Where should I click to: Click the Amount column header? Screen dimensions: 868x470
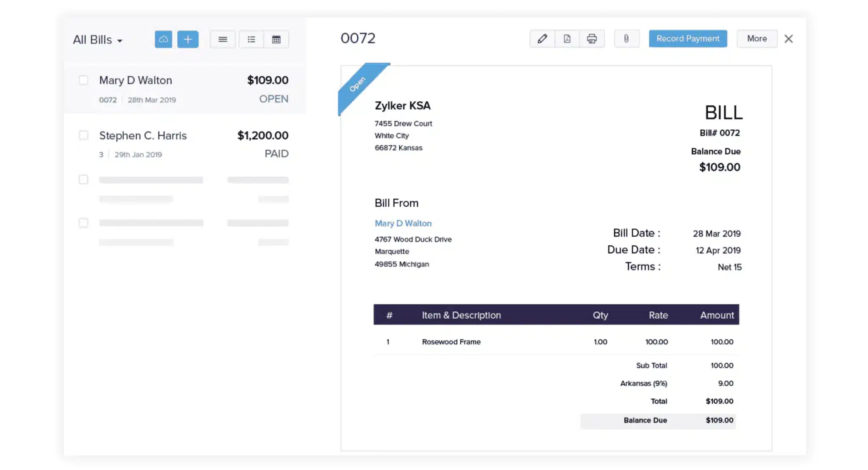717,315
